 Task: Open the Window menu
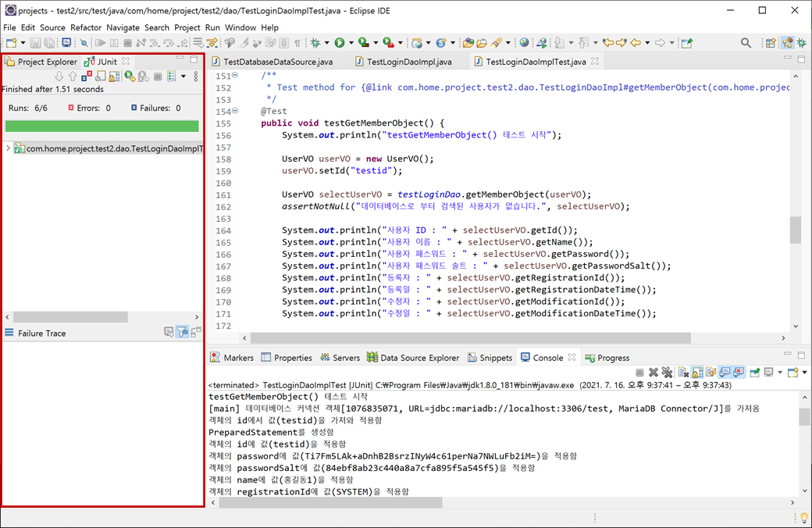(x=240, y=27)
